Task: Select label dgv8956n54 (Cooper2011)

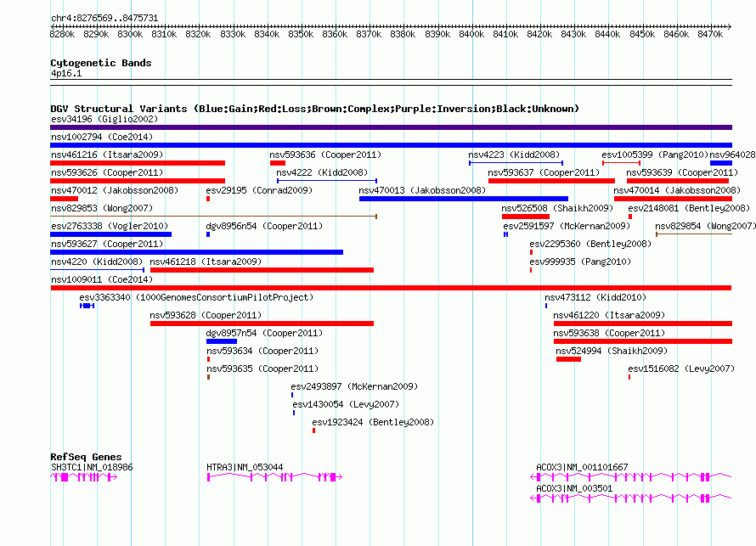Action: point(264,226)
